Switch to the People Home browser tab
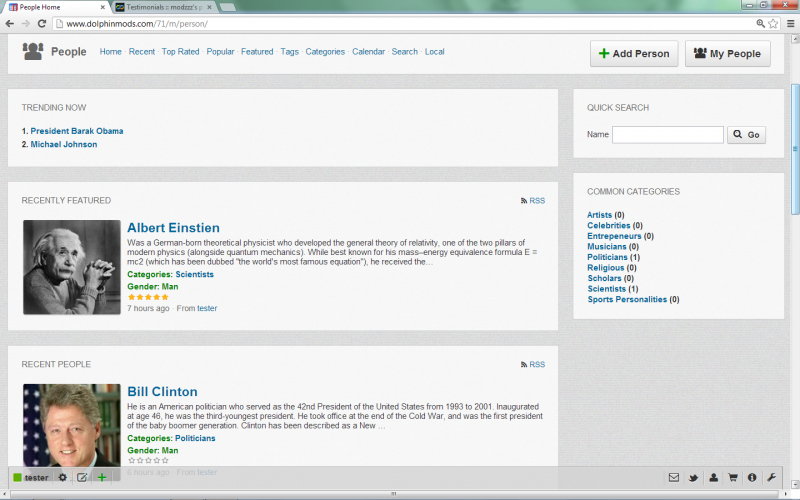Viewport: 800px width, 500px height. [55, 7]
